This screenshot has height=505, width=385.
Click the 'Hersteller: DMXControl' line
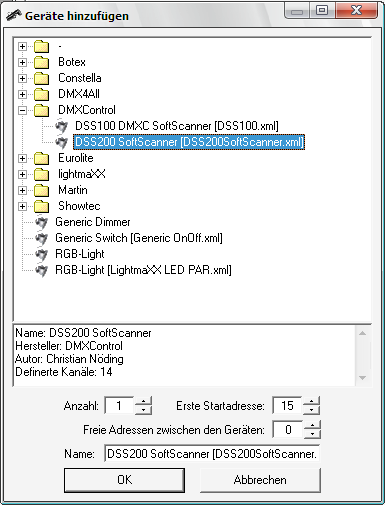69,346
